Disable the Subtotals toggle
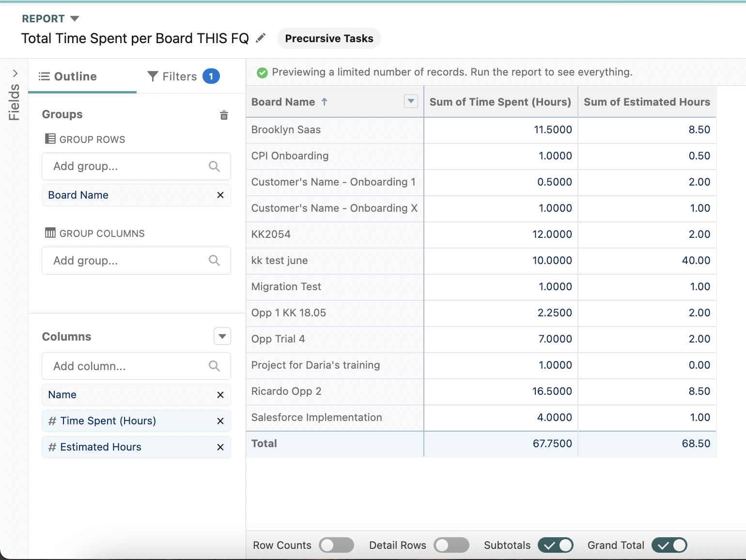 556,545
